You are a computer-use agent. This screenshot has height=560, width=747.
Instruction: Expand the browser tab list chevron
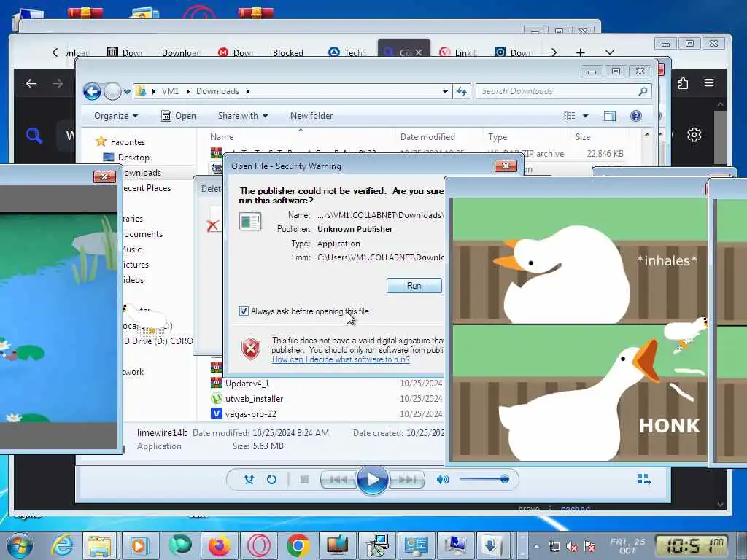click(610, 52)
